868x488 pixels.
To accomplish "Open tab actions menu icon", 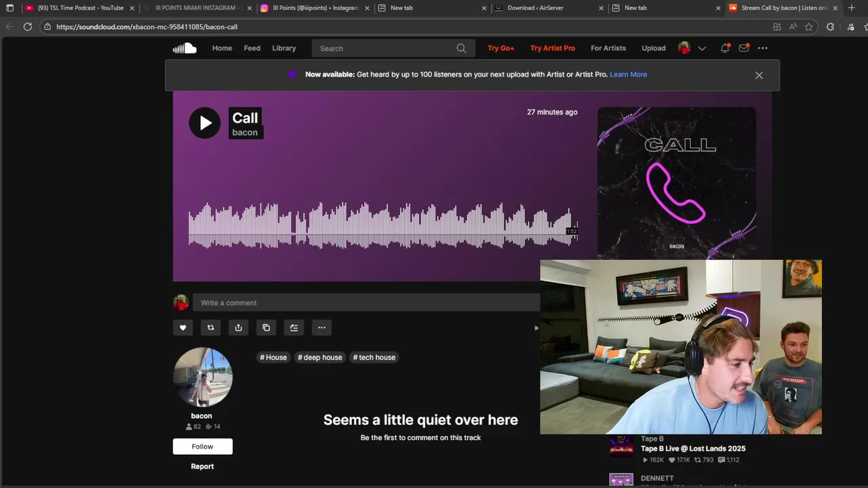I will [x=9, y=8].
